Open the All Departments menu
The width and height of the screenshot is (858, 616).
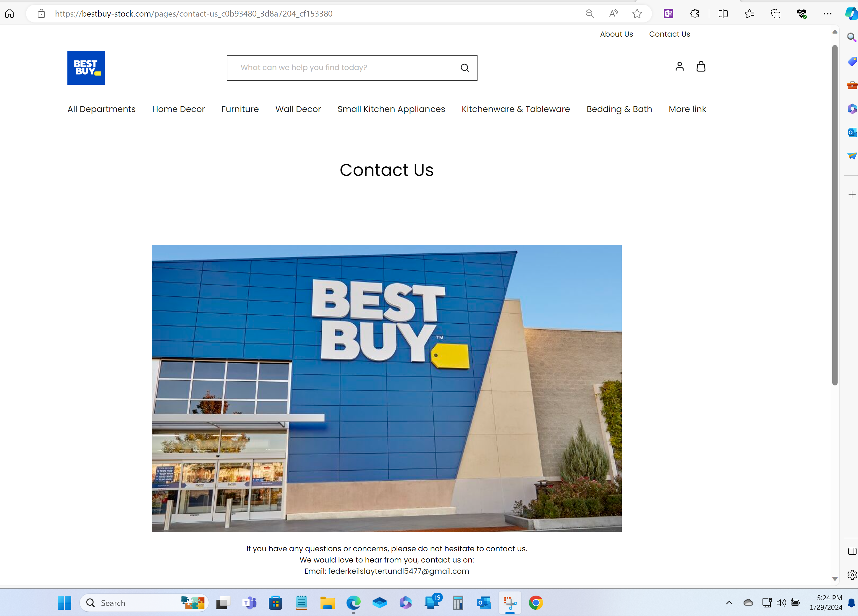(x=101, y=109)
